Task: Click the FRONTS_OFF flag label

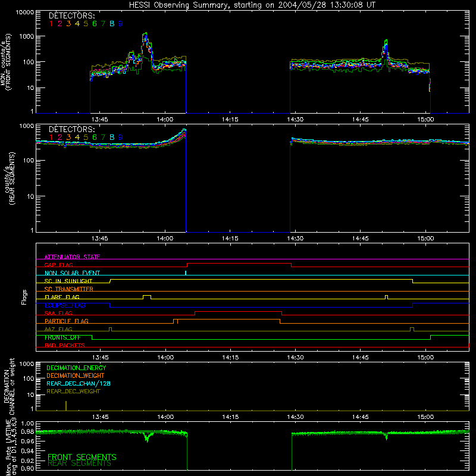Action: 62,337
